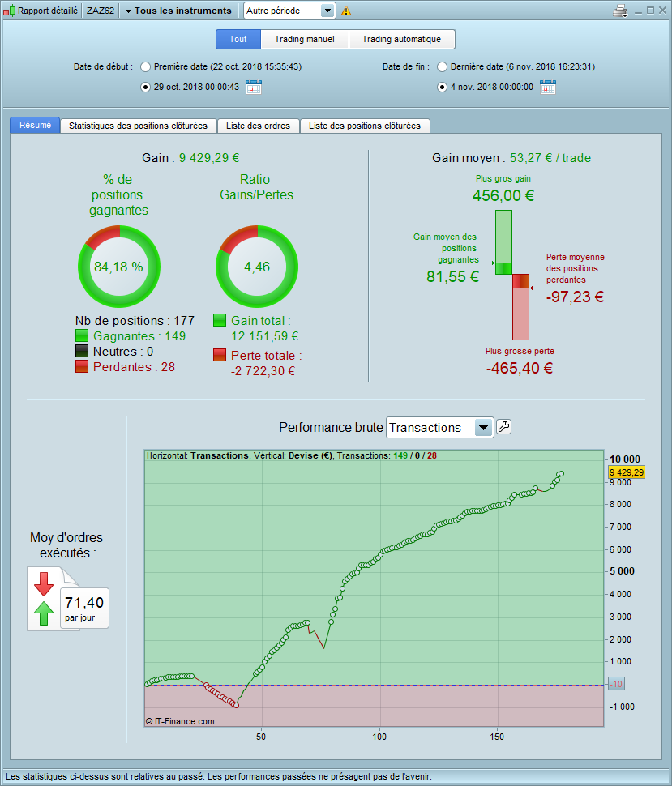The width and height of the screenshot is (672, 786).
Task: Minimize the report window
Action: (x=639, y=11)
